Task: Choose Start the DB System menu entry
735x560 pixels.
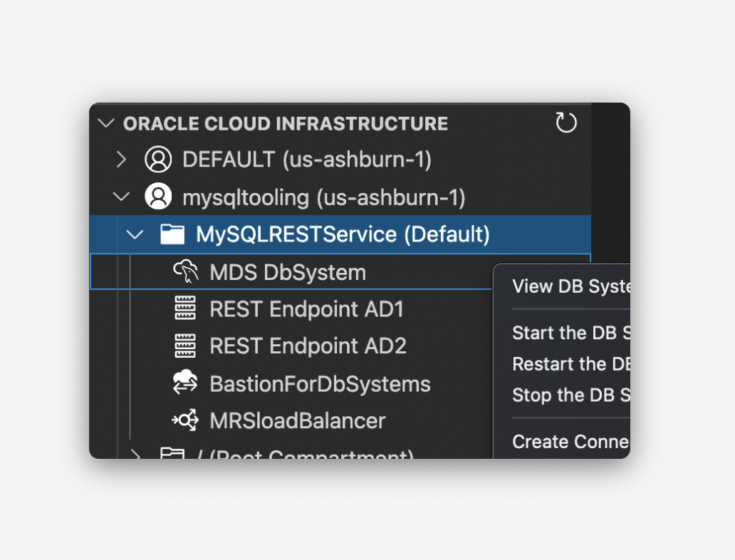Action: click(x=570, y=333)
